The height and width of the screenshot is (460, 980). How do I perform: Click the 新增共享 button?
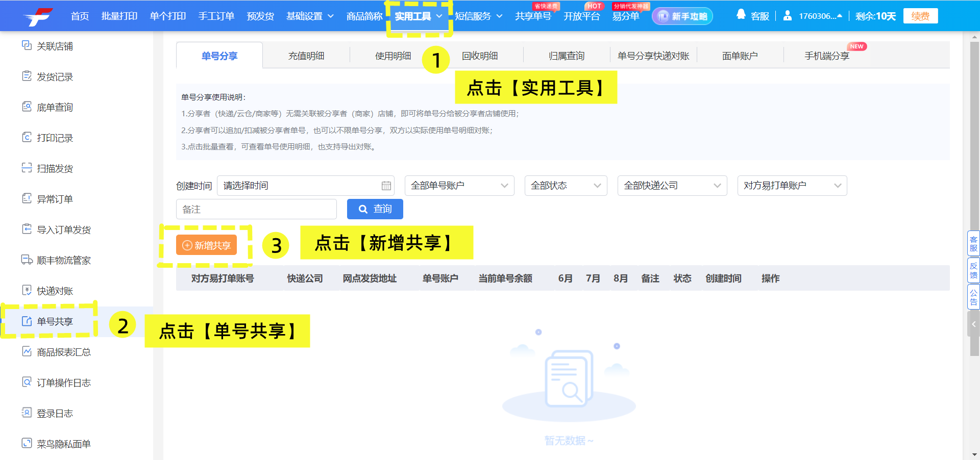(206, 245)
